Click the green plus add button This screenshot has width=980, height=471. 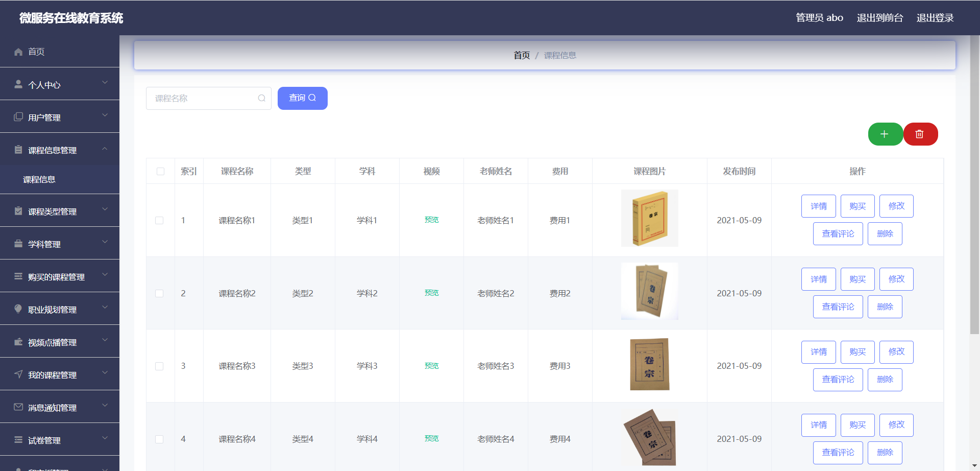[885, 134]
